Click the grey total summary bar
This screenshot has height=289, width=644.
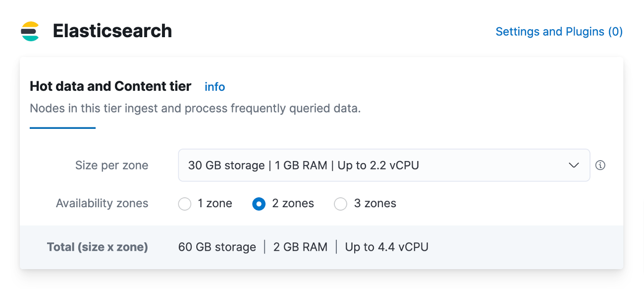pos(520,247)
